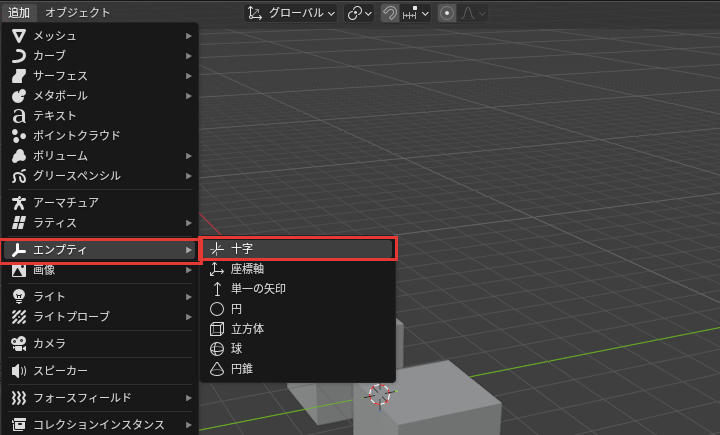Click the 座標軸 axes icon
The width and height of the screenshot is (720, 435).
tap(217, 269)
